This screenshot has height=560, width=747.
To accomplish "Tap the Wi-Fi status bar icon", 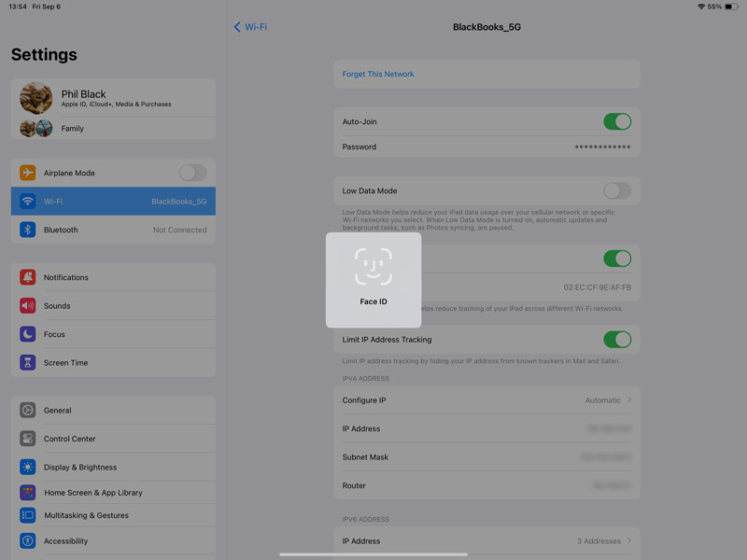I will point(701,7).
